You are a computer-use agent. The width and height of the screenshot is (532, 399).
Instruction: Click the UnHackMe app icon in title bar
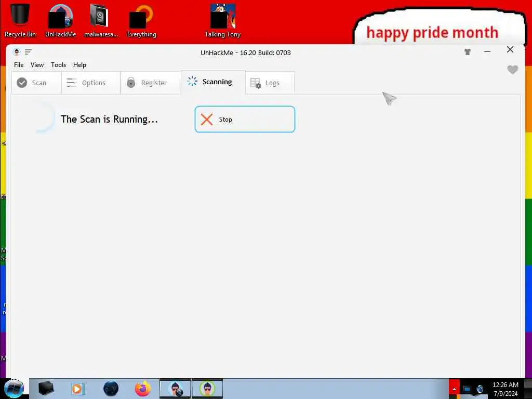click(x=17, y=52)
